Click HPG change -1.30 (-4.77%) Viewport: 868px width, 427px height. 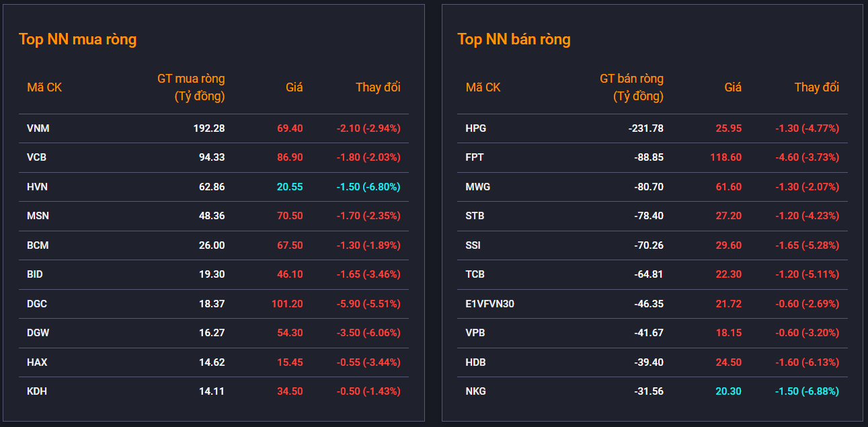(x=807, y=128)
